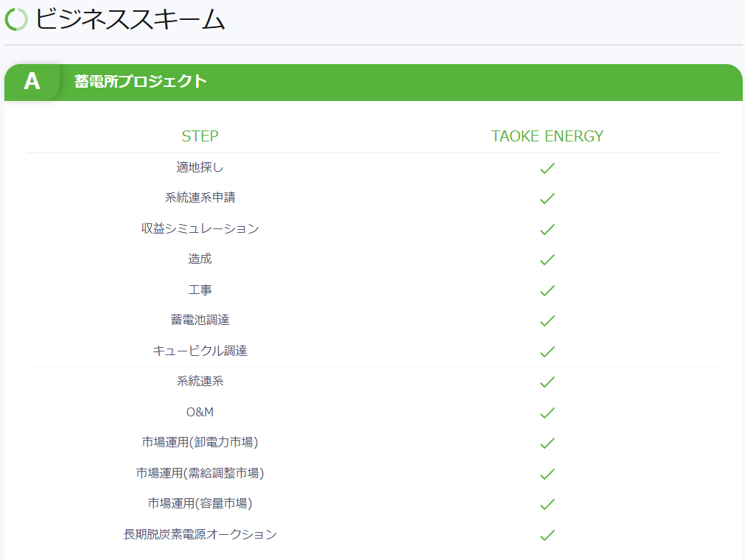Click the 'A' badge in green header

(32, 82)
